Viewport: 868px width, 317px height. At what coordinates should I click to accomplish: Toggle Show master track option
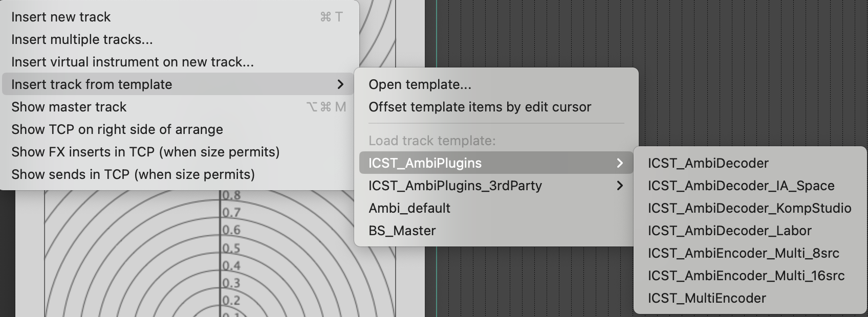tap(69, 107)
